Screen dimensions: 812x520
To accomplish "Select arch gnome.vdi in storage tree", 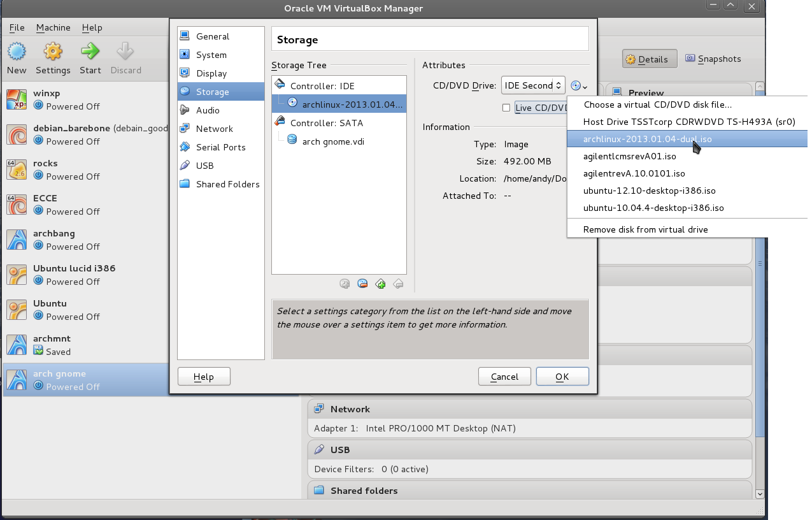I will coord(339,141).
